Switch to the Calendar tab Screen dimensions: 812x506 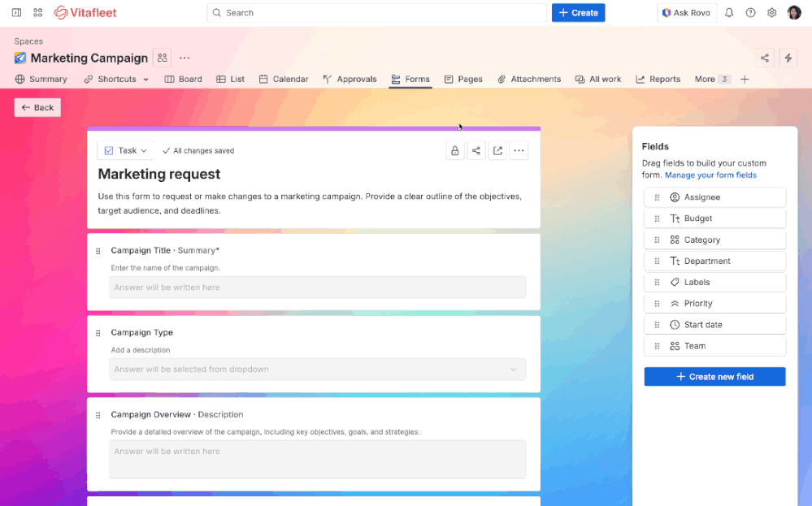pos(284,79)
